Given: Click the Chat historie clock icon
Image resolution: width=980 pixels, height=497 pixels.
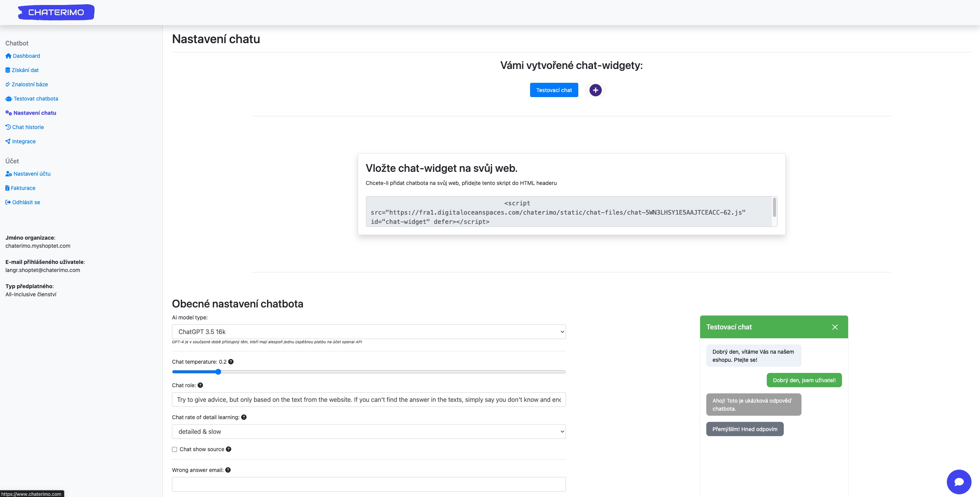Looking at the screenshot, I should 8,127.
